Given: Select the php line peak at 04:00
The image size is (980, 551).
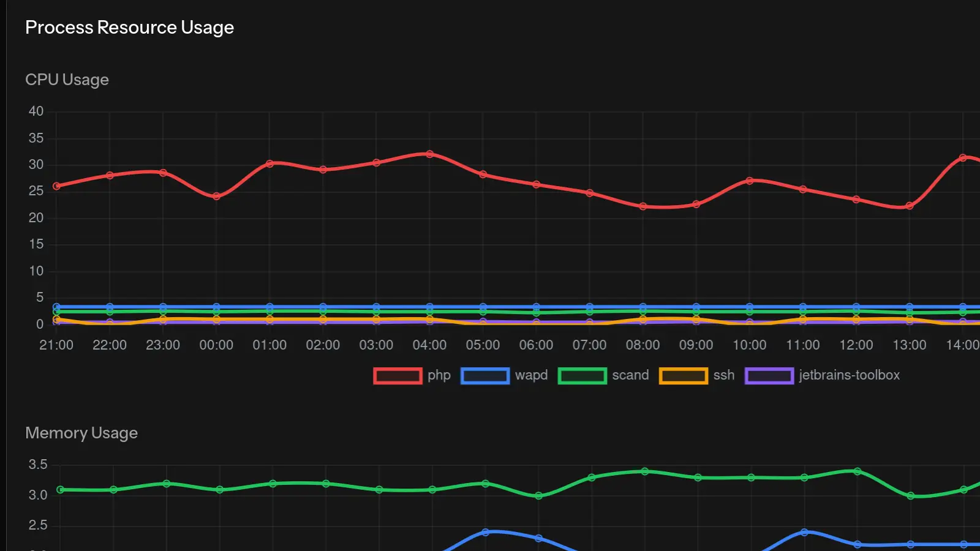Looking at the screenshot, I should click(x=429, y=154).
